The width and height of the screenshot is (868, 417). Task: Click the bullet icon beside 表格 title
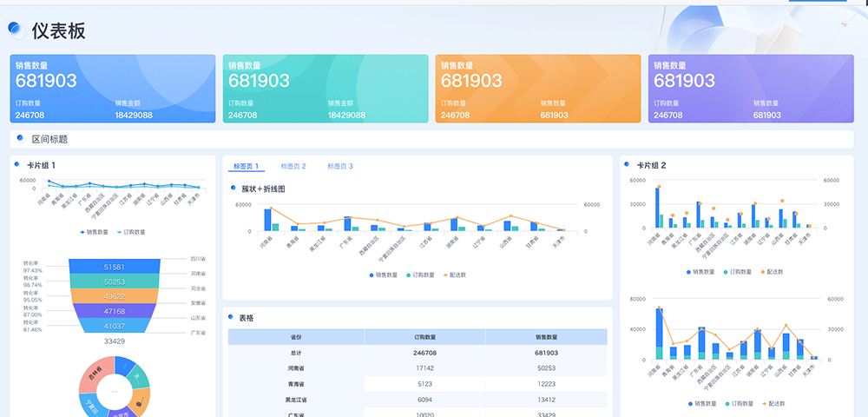(x=233, y=318)
